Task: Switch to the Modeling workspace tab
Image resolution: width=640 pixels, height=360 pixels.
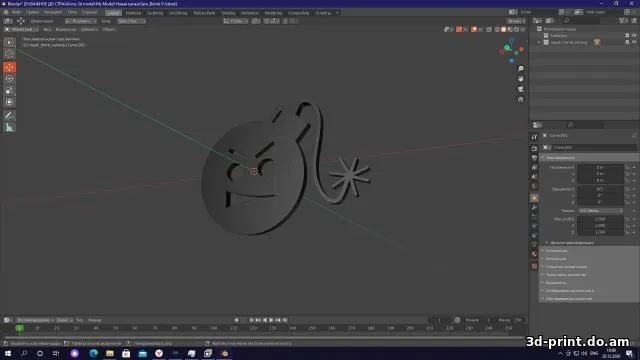Action: pyautogui.click(x=133, y=13)
